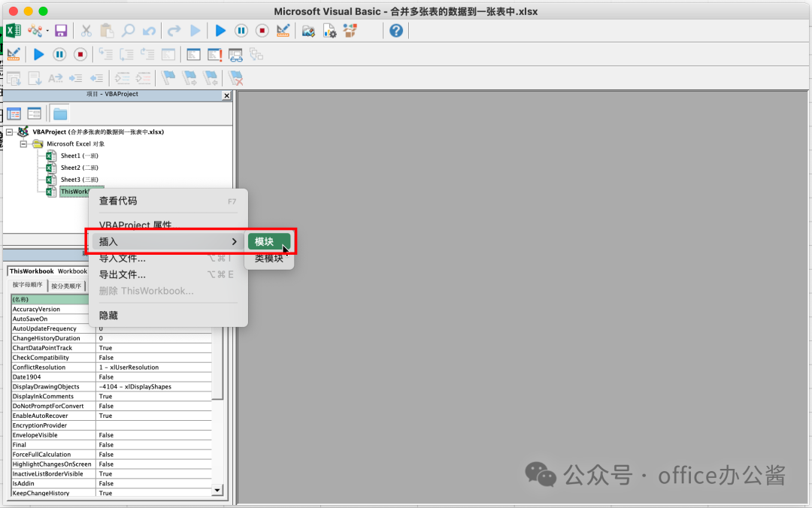The width and height of the screenshot is (812, 508).
Task: Go to Previous Bookmark flag icon
Action: (x=211, y=78)
